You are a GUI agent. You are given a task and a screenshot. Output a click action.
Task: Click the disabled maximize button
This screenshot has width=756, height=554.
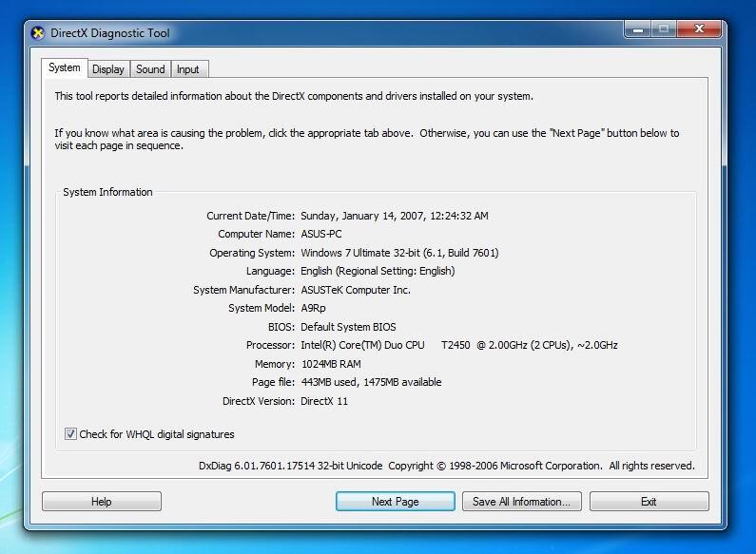664,29
